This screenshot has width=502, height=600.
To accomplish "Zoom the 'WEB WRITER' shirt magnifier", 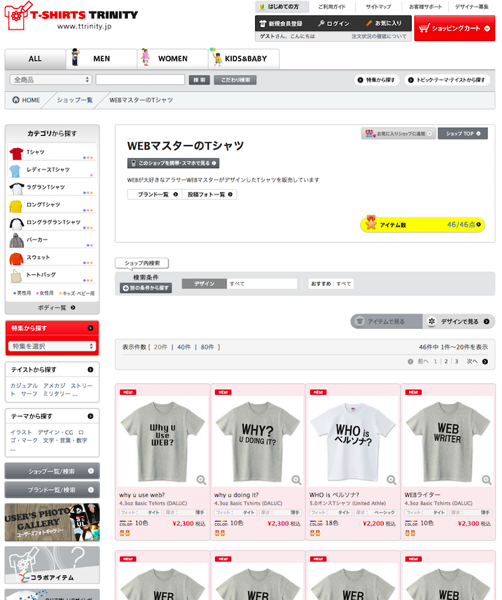I will click(x=487, y=480).
